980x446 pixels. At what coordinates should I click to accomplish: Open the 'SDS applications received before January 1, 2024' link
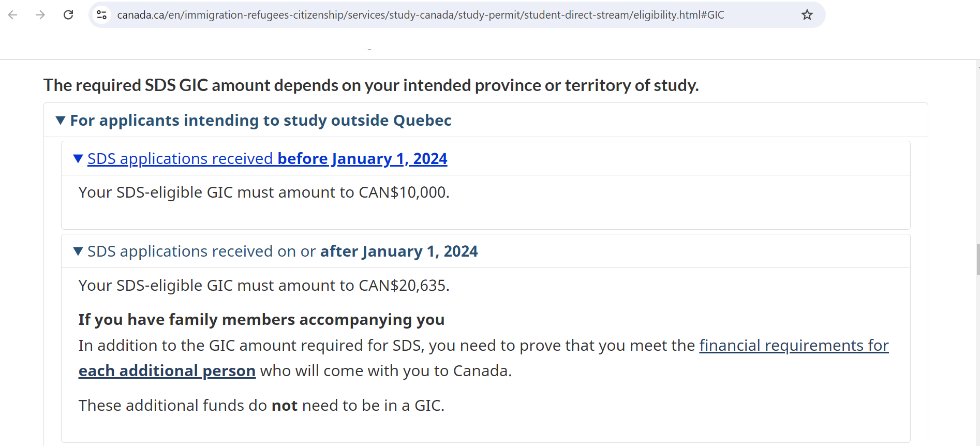[268, 158]
